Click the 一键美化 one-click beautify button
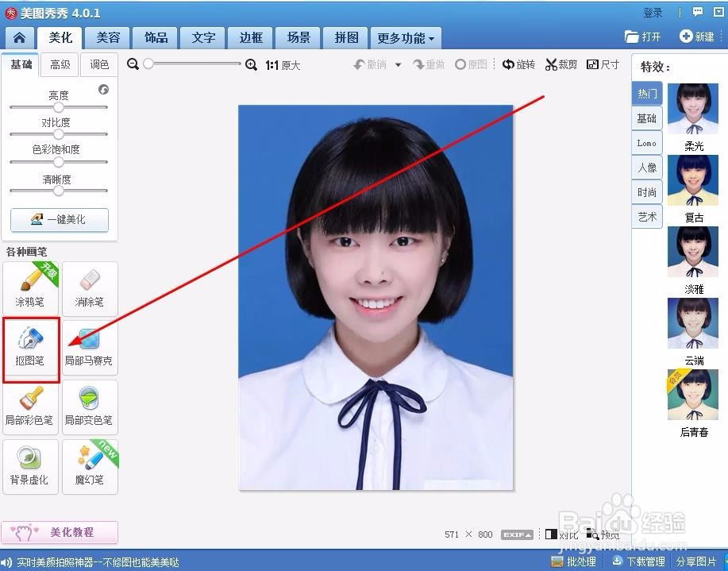Image resolution: width=728 pixels, height=571 pixels. (60, 219)
